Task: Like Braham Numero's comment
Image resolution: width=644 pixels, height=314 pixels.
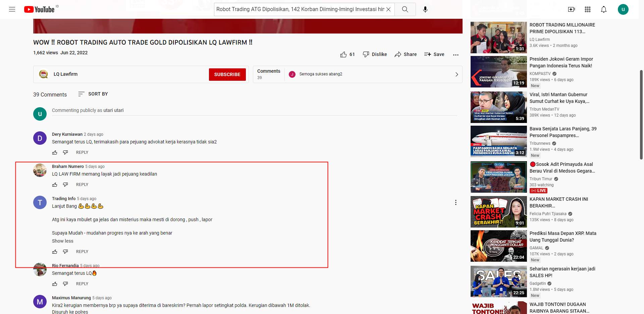Action: click(x=55, y=185)
